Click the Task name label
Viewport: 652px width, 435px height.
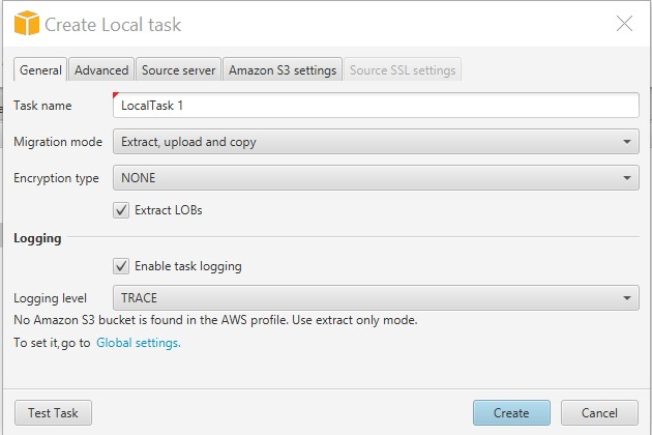pyautogui.click(x=42, y=105)
